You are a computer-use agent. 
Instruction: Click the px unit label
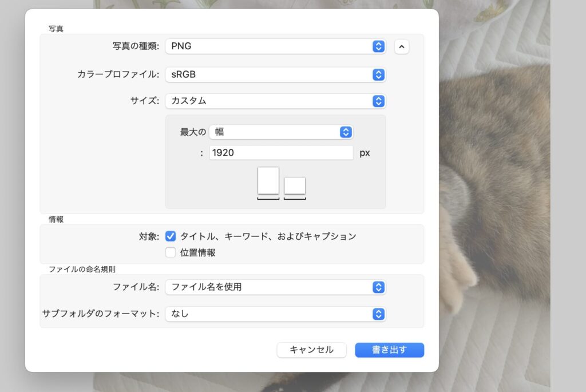[x=365, y=153]
